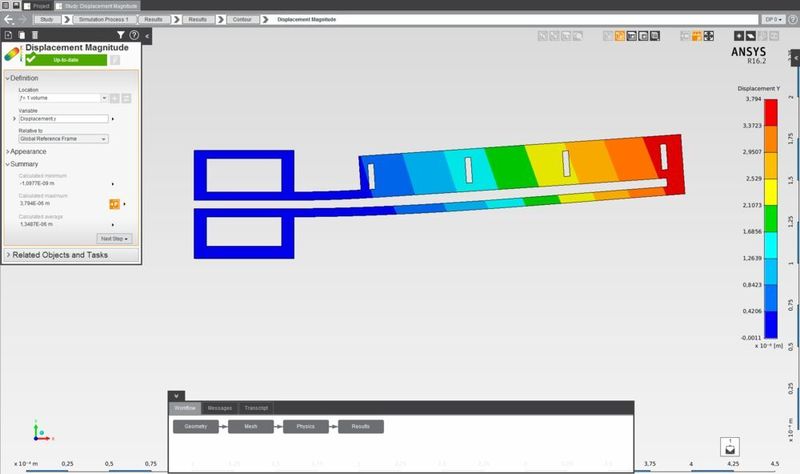Click the paste clipboard icon in panel header
This screenshot has width=800, height=474.
click(22, 35)
